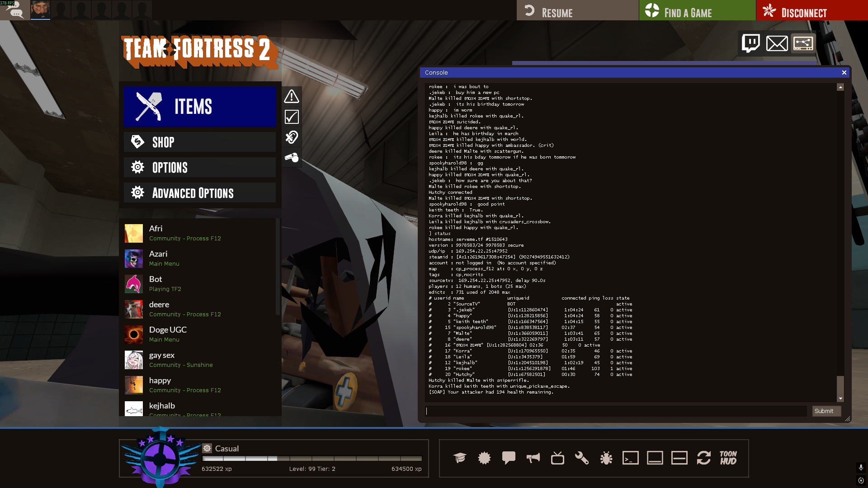Toggle the mute players ear icon
This screenshot has height=488, width=868.
(292, 137)
